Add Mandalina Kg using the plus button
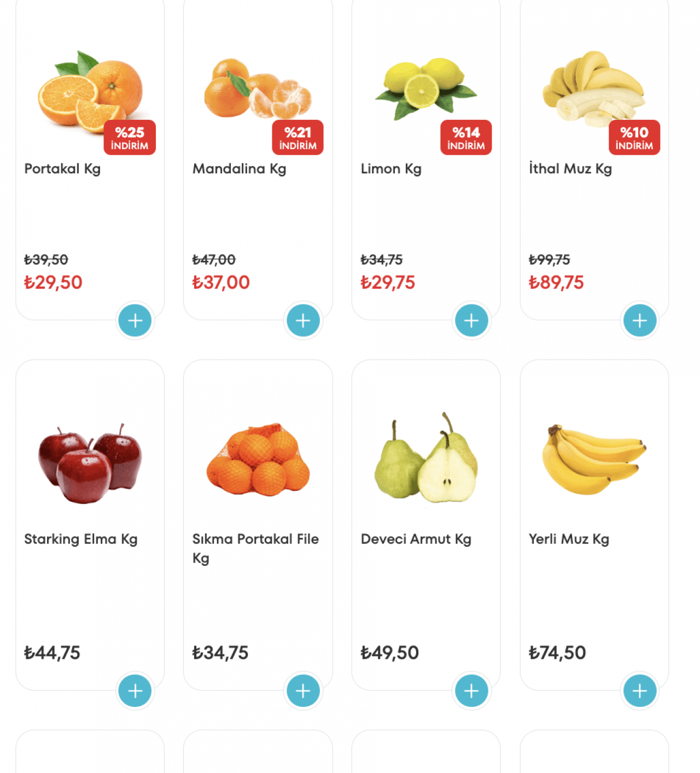The image size is (700, 773). click(303, 320)
